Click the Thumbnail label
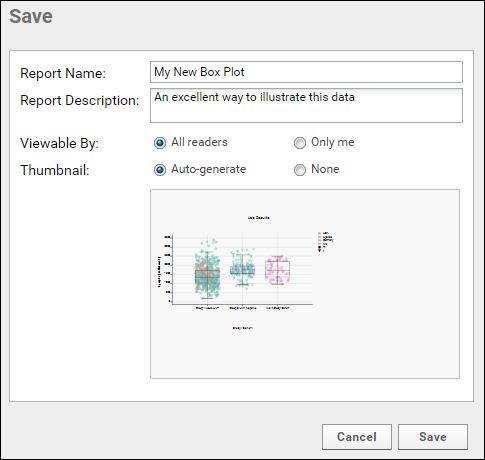This screenshot has width=485, height=460. click(x=55, y=170)
